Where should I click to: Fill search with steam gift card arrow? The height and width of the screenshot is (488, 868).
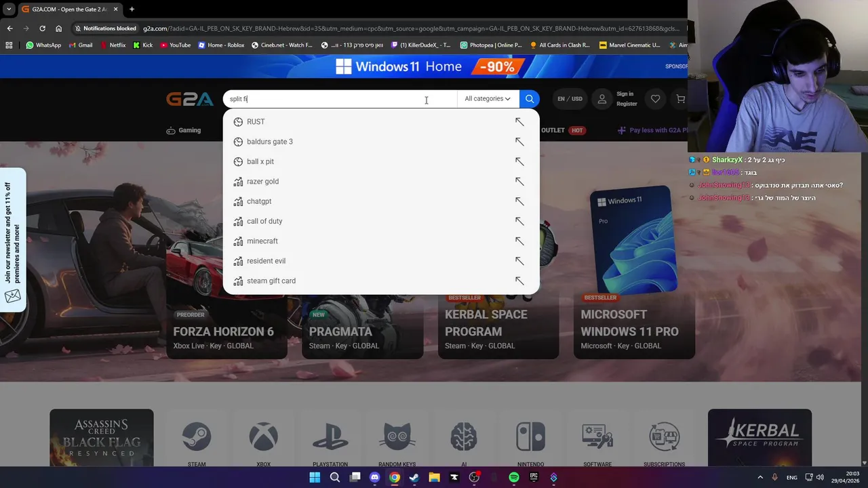coord(519,281)
